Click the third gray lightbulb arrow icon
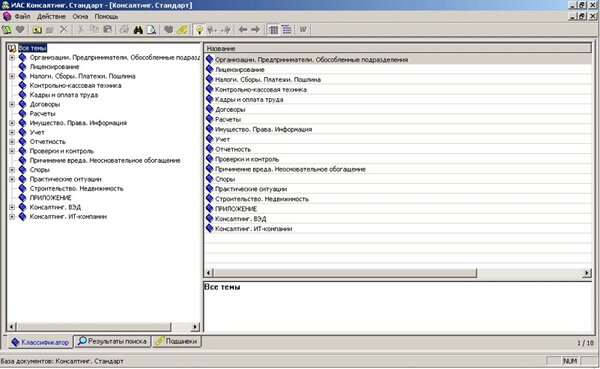 tap(226, 29)
